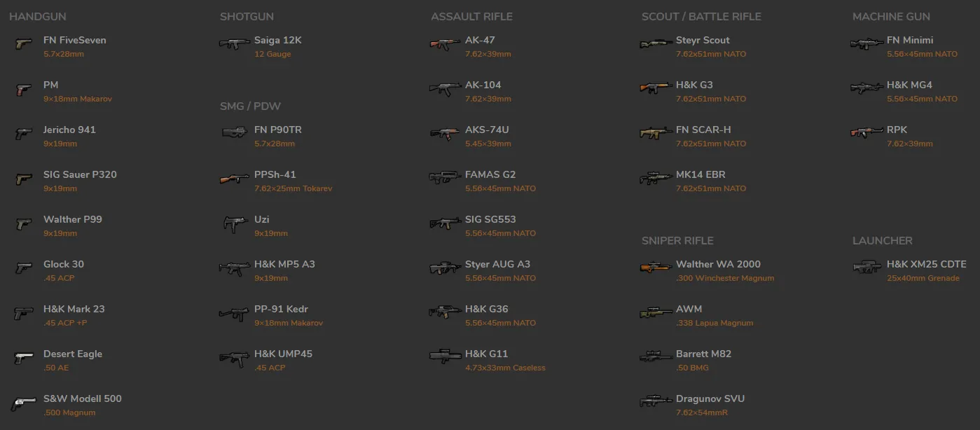Click the FN Minimi machine gun icon

click(x=867, y=44)
